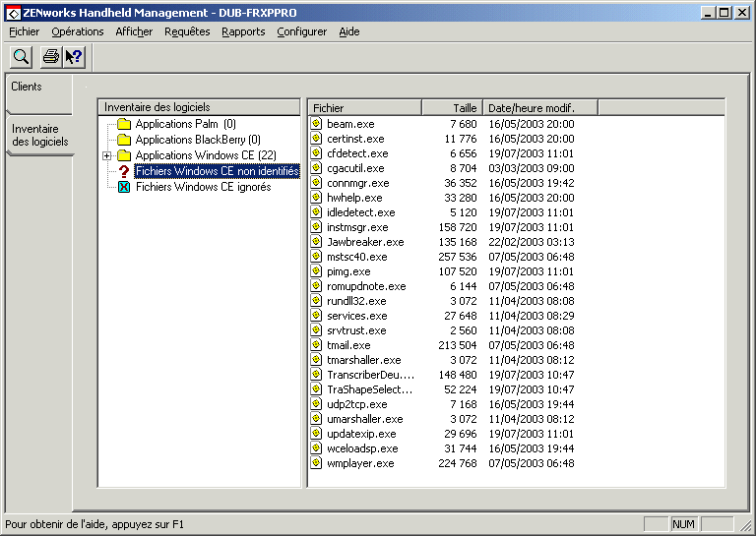This screenshot has height=536, width=756.
Task: Click the file icon beside romupdnote.exe
Action: click(x=316, y=286)
